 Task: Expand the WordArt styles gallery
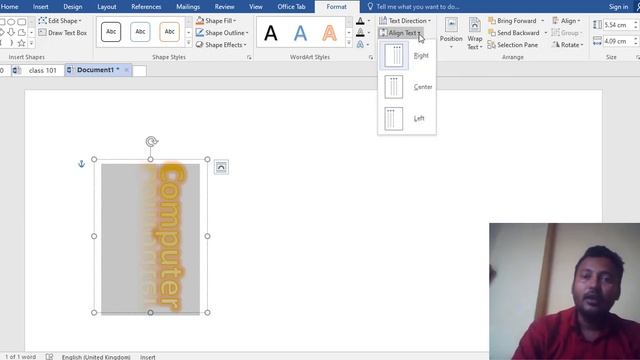click(x=349, y=43)
